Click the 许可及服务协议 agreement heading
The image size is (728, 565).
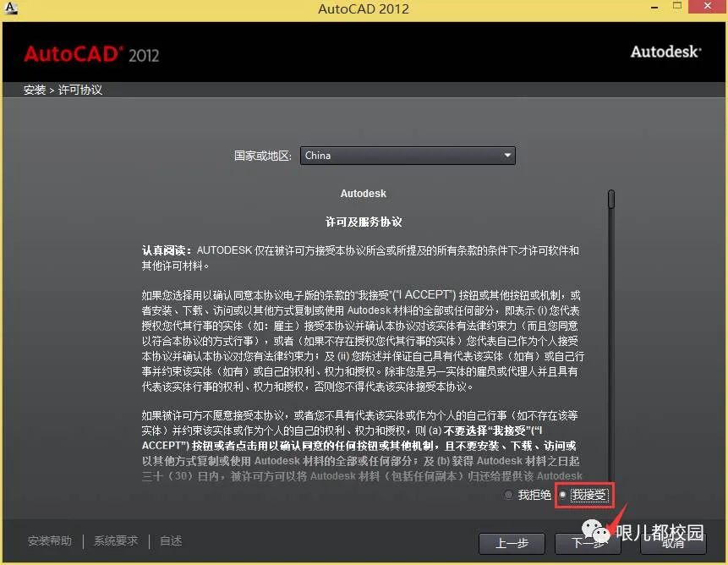(x=364, y=222)
